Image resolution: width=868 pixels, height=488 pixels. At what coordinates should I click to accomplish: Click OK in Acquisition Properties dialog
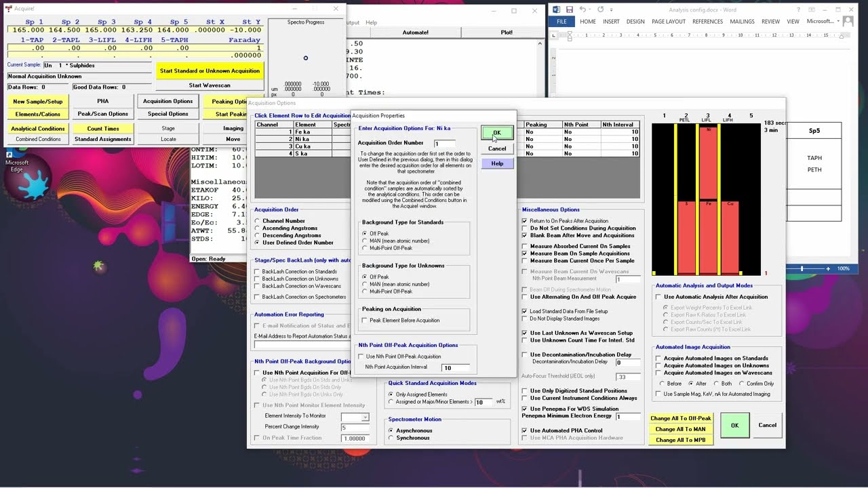click(x=497, y=133)
